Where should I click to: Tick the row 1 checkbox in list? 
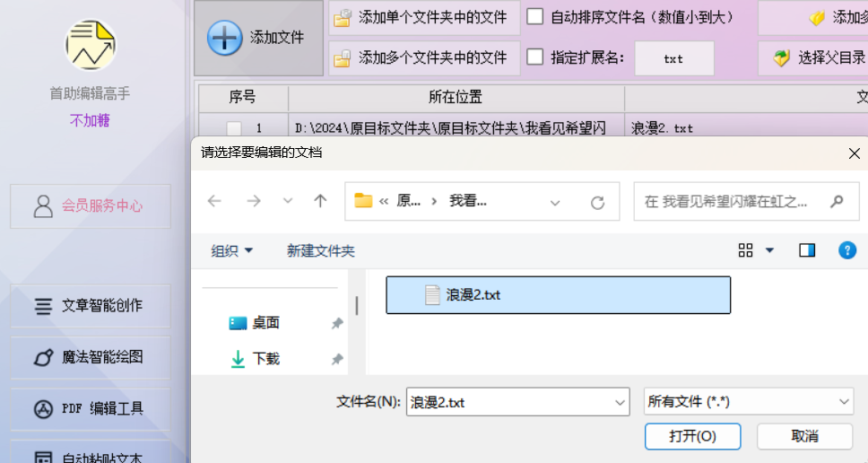click(234, 128)
